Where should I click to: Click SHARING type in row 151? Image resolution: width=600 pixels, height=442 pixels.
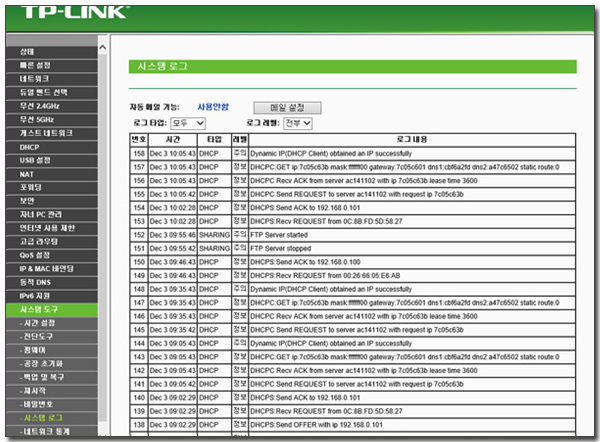(215, 249)
